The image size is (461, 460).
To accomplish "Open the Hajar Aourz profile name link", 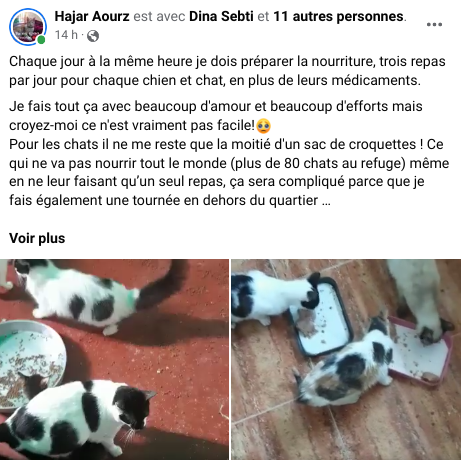I will [92, 16].
